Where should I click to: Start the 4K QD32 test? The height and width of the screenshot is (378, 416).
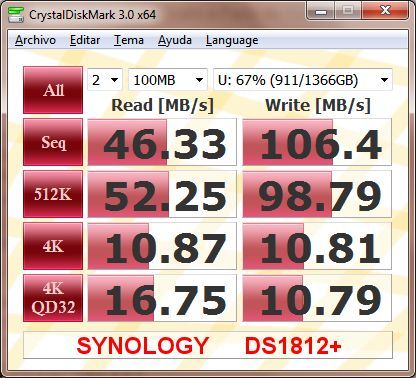click(53, 298)
